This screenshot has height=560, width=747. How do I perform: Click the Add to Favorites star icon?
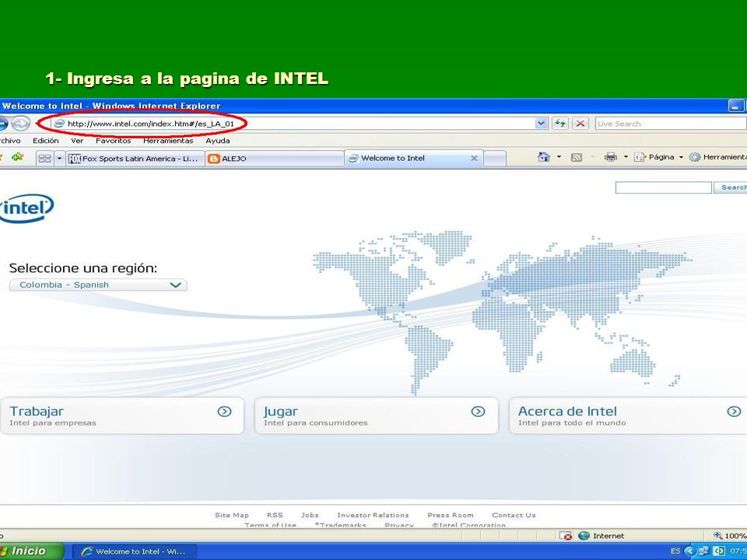tap(18, 156)
